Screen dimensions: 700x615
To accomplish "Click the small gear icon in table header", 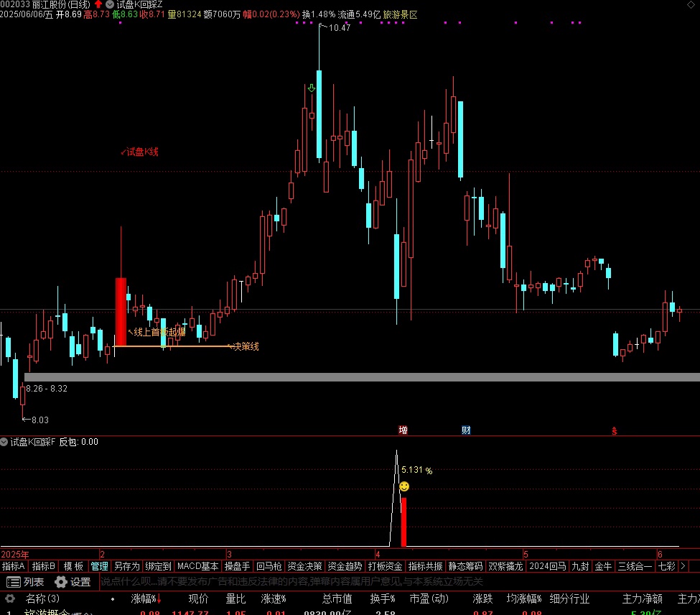I will pos(10,598).
